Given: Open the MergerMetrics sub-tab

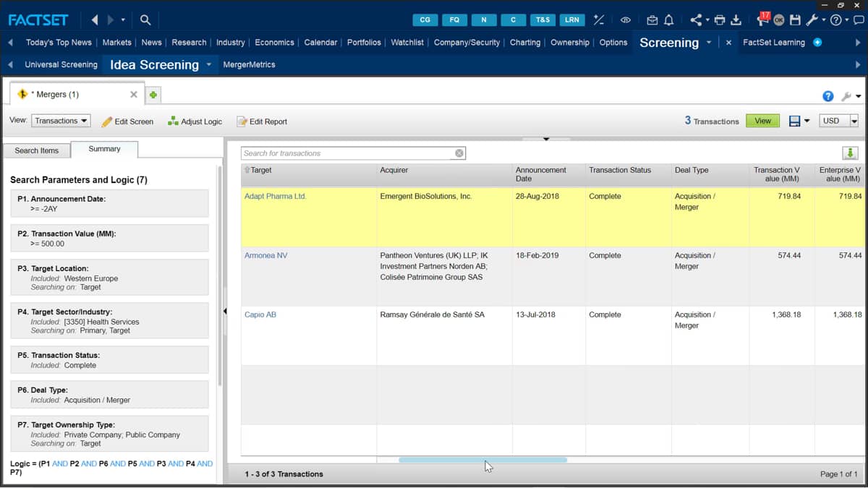Looking at the screenshot, I should (x=249, y=64).
